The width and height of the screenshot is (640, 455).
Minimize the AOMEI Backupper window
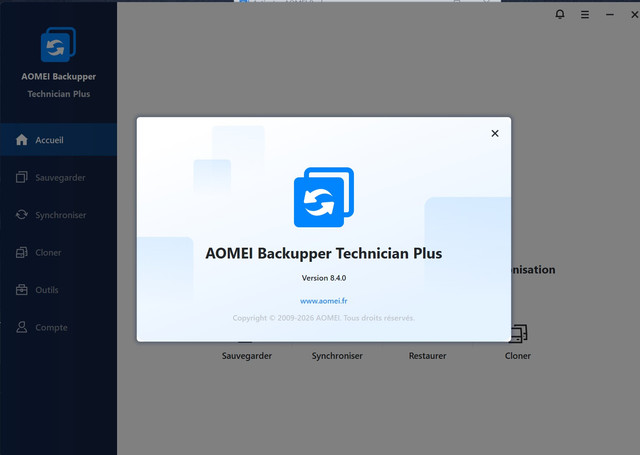point(610,15)
